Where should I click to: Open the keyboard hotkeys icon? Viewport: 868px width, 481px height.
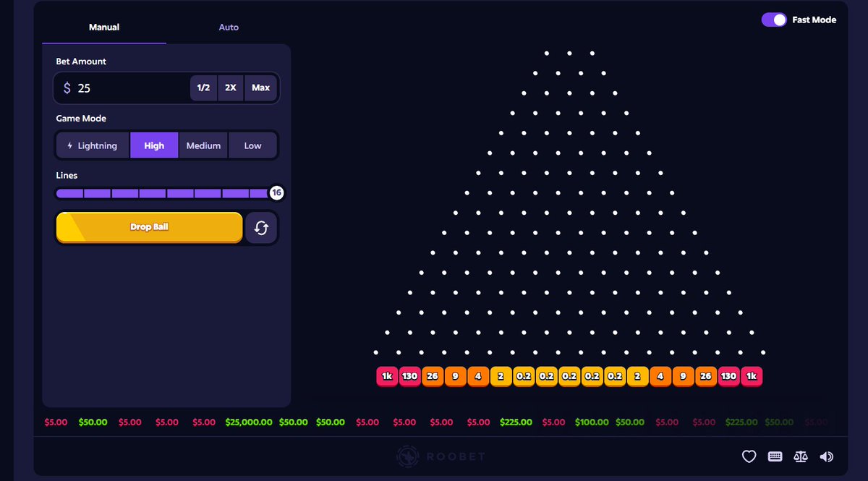775,456
